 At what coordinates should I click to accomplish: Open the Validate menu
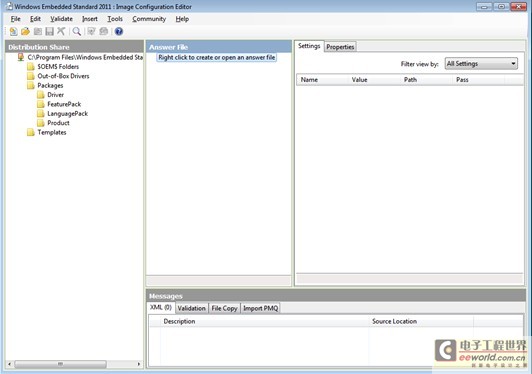click(x=61, y=19)
